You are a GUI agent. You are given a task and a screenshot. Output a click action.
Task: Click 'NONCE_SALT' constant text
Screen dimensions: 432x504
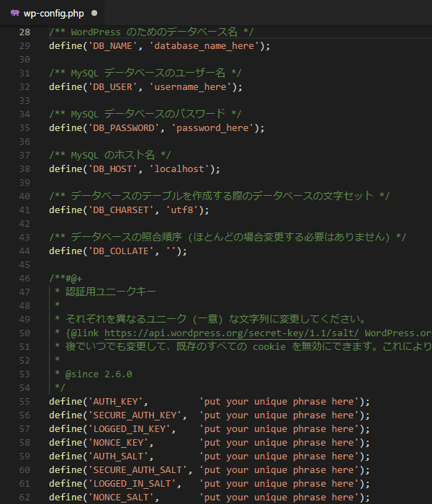coord(121,498)
